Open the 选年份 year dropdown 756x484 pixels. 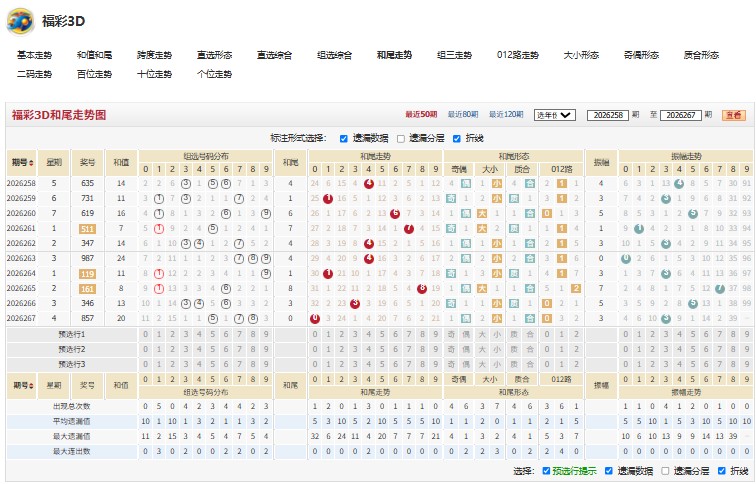click(x=554, y=115)
